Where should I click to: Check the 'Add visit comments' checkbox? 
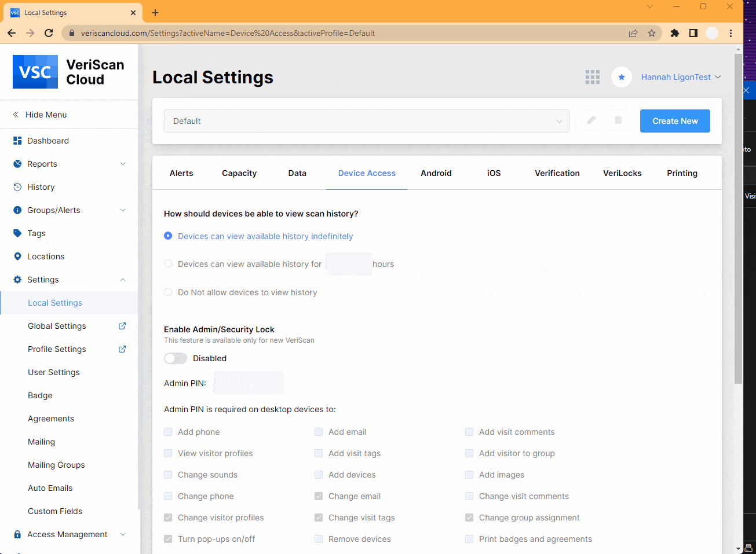coord(469,432)
